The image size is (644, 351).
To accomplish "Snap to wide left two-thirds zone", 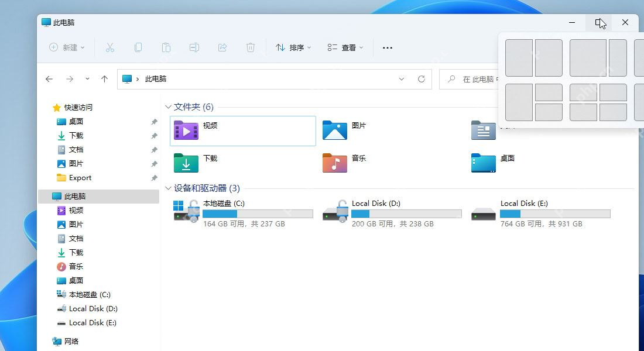I will [x=588, y=58].
